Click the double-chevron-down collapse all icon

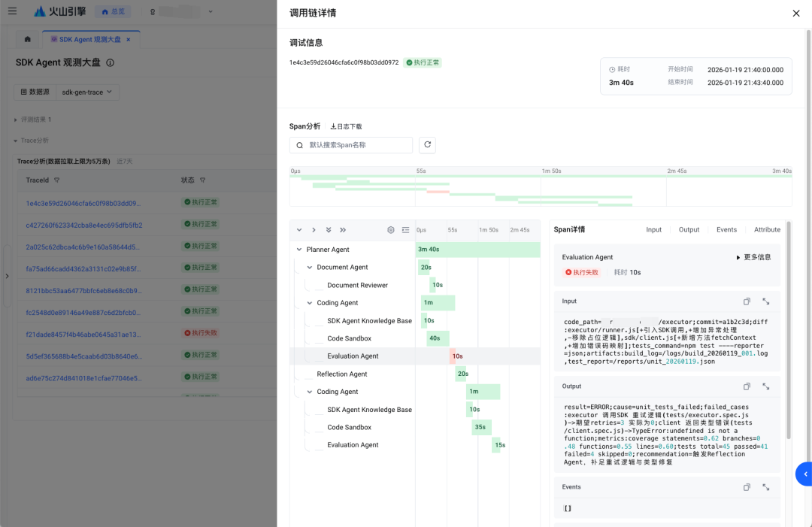pos(329,230)
